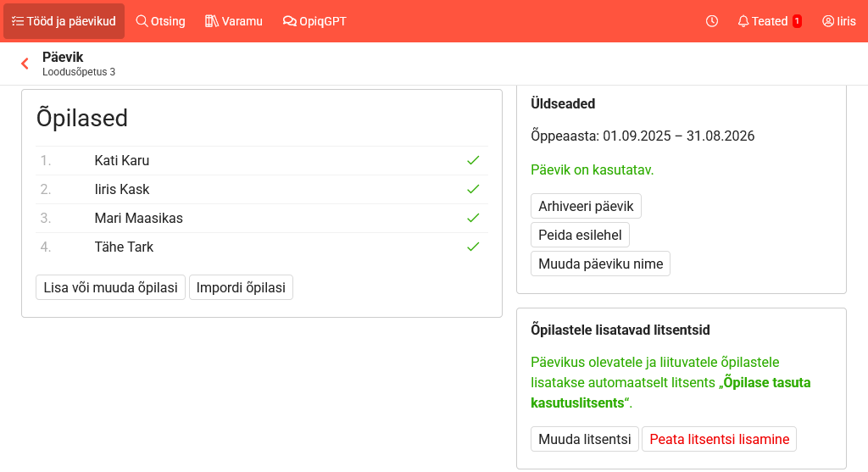
Task: Open the clock history icon
Action: (x=712, y=21)
